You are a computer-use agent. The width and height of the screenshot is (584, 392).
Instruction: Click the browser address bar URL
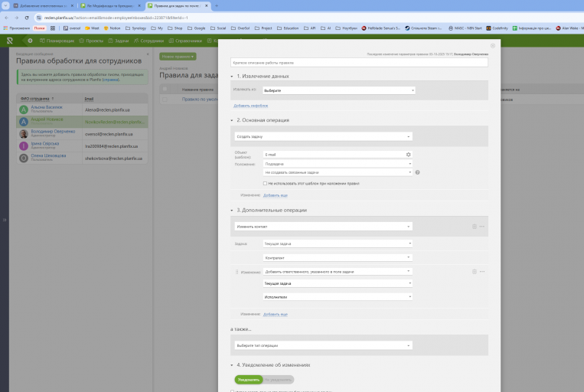tap(116, 18)
